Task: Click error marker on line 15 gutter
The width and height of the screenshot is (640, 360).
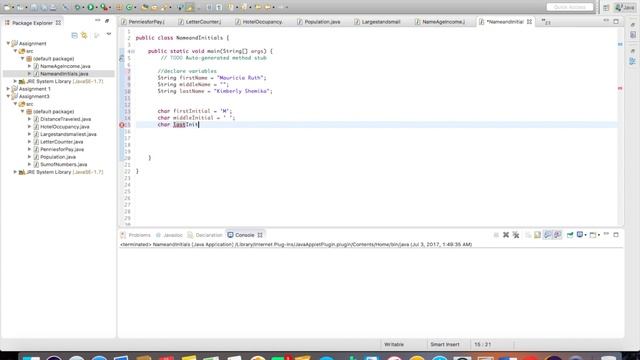Action: click(x=122, y=125)
